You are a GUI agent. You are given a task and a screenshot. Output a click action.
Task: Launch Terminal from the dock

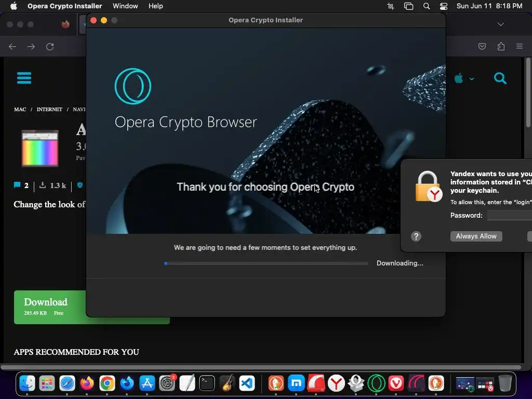207,383
